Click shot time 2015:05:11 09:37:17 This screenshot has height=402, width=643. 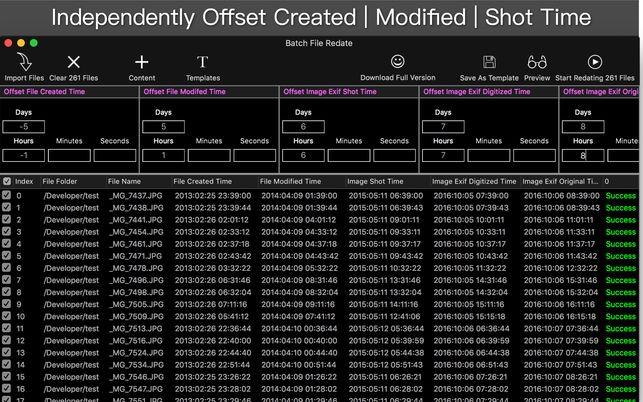pyautogui.click(x=385, y=244)
